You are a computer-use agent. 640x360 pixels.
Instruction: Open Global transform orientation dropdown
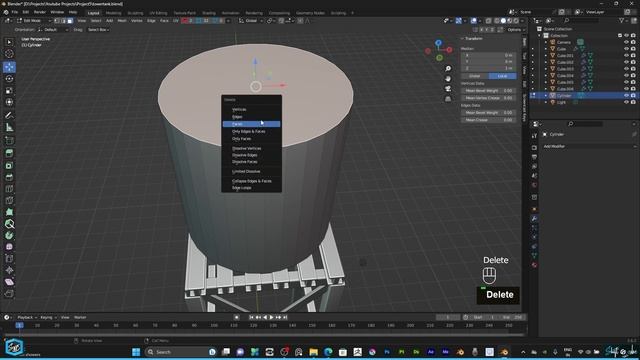click(x=251, y=20)
